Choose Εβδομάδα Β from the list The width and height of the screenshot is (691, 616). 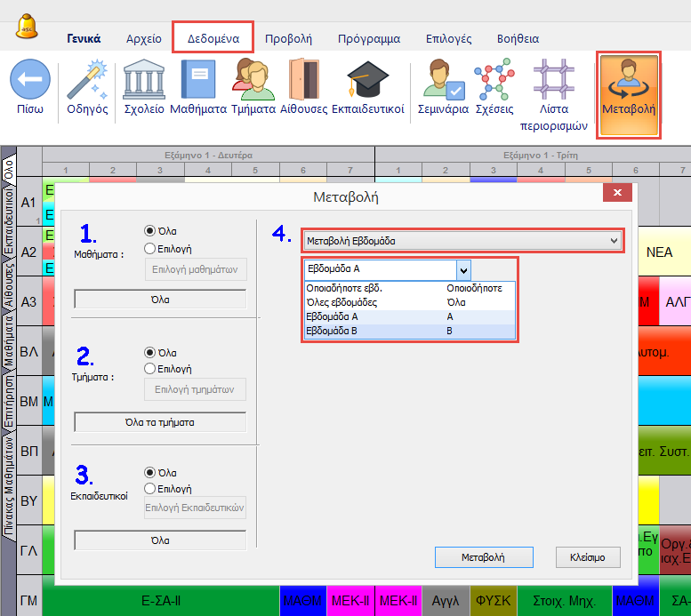click(332, 331)
